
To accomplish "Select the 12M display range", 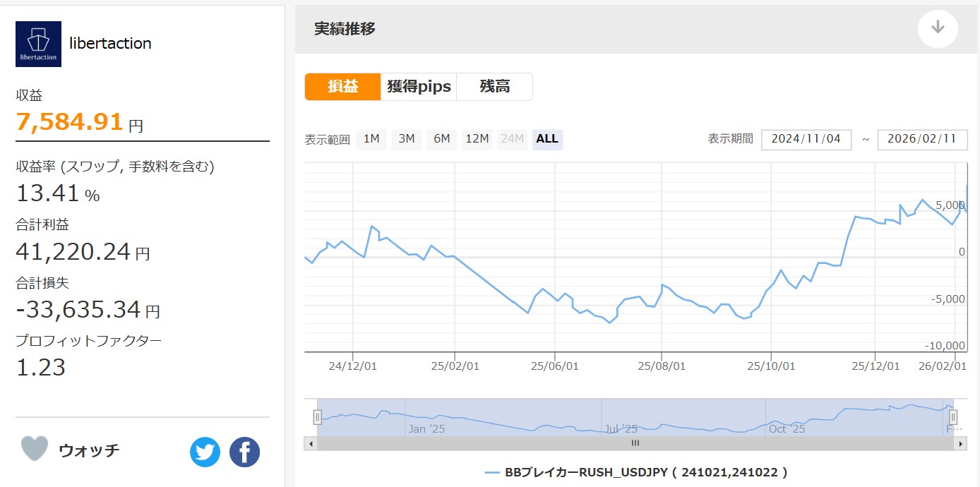I will point(477,139).
